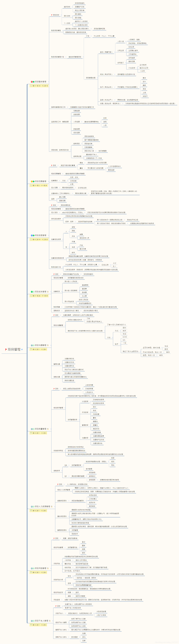Image resolution: width=179 pixels, height=644 pixels.
Task: Select the 制定项目章程 node
Action: (56, 31)
